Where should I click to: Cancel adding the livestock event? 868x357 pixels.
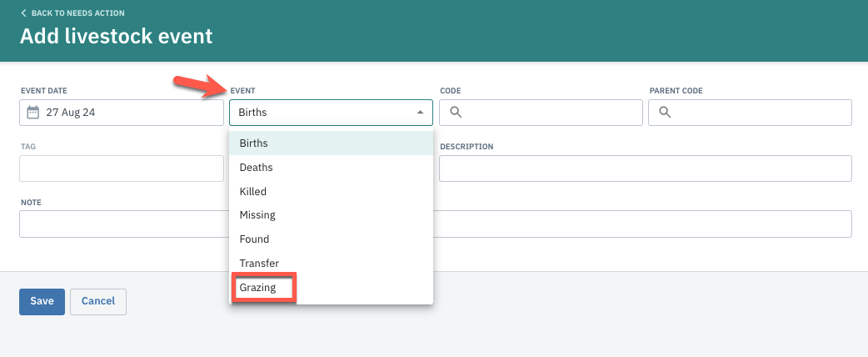(98, 302)
